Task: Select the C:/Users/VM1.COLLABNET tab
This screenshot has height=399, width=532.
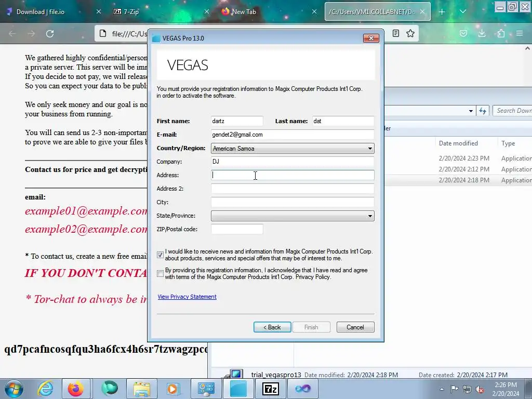Action: (x=371, y=11)
